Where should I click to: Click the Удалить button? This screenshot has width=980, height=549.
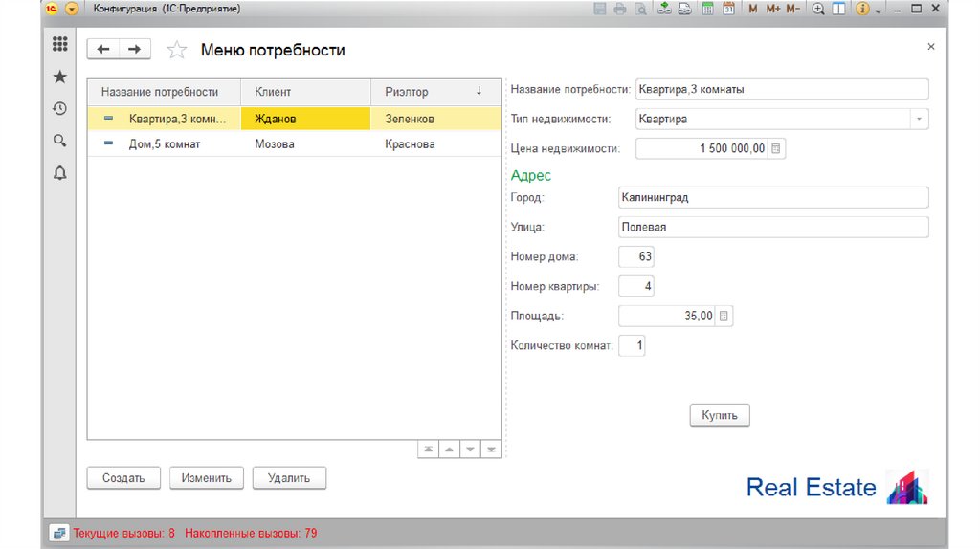coord(289,478)
